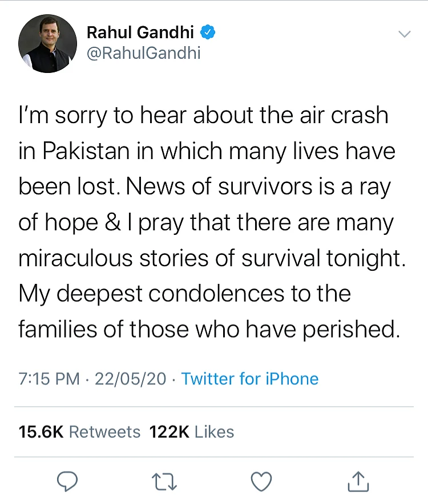Open the Twitter for iPhone link
The height and width of the screenshot is (504, 428).
click(250, 379)
